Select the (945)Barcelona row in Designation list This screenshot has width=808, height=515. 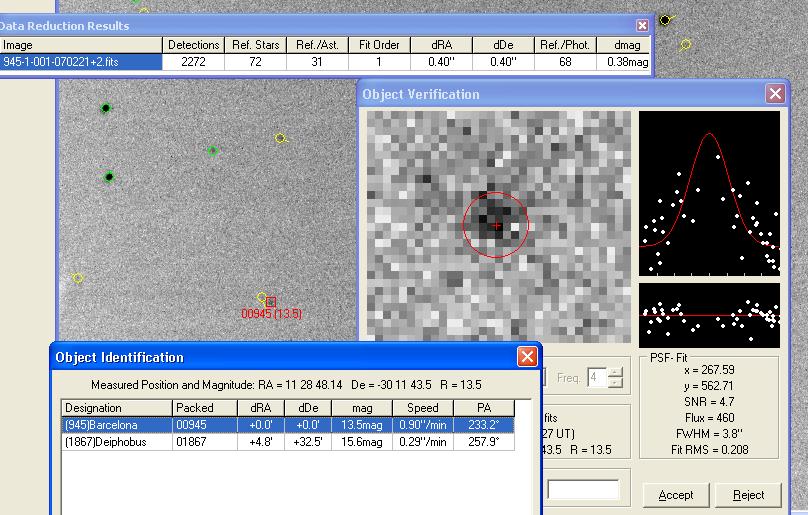coord(288,425)
